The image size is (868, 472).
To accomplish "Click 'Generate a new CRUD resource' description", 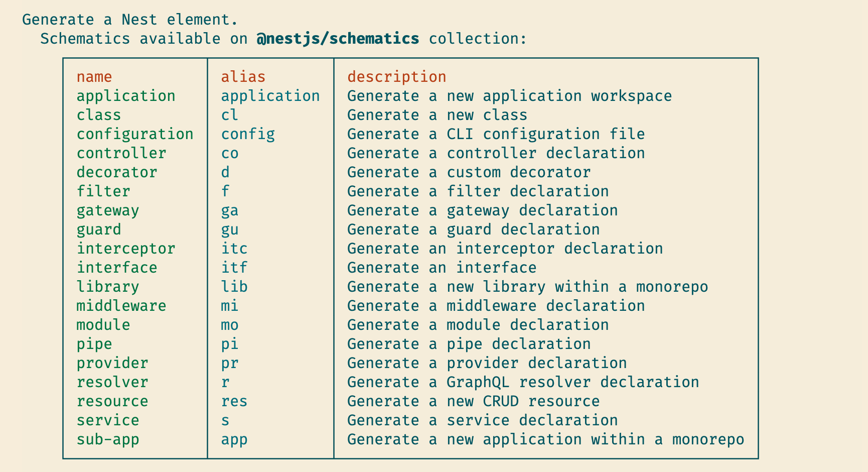I will pos(474,401).
